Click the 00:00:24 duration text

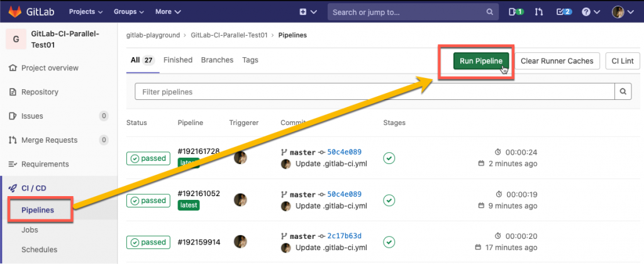tap(521, 152)
